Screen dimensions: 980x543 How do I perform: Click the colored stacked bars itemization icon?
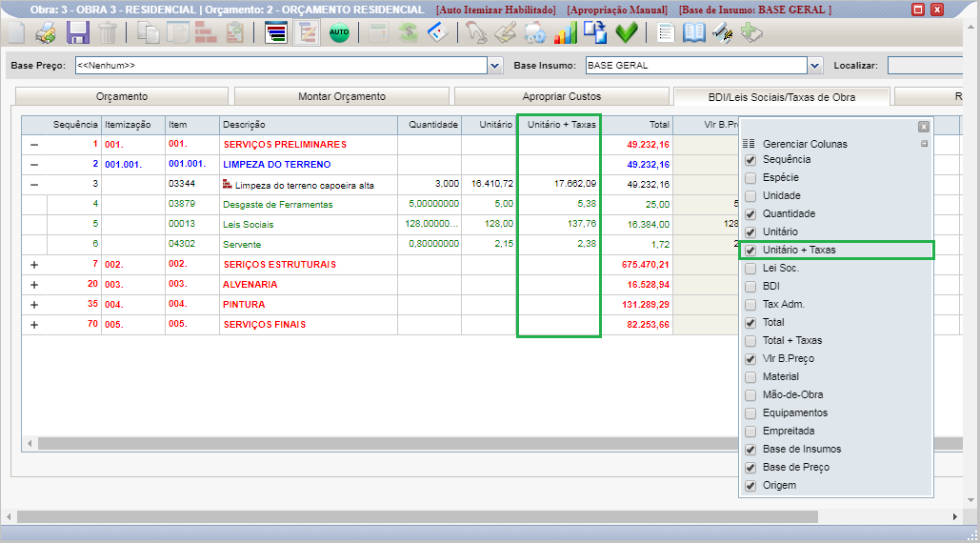pos(275,32)
